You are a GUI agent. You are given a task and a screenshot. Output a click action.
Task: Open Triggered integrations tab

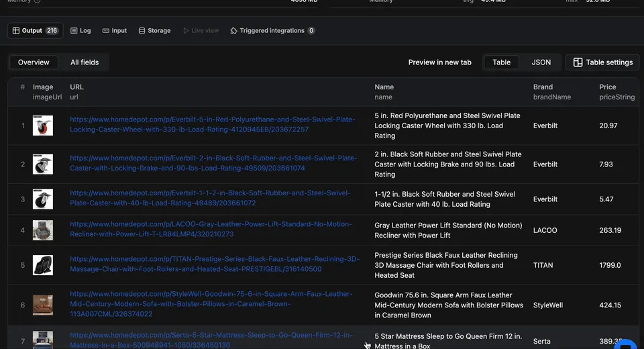272,31
